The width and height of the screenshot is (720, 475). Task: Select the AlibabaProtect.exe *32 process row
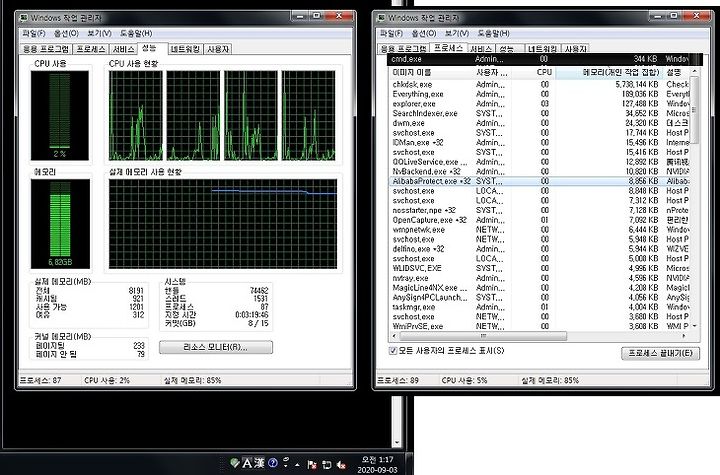pos(539,181)
